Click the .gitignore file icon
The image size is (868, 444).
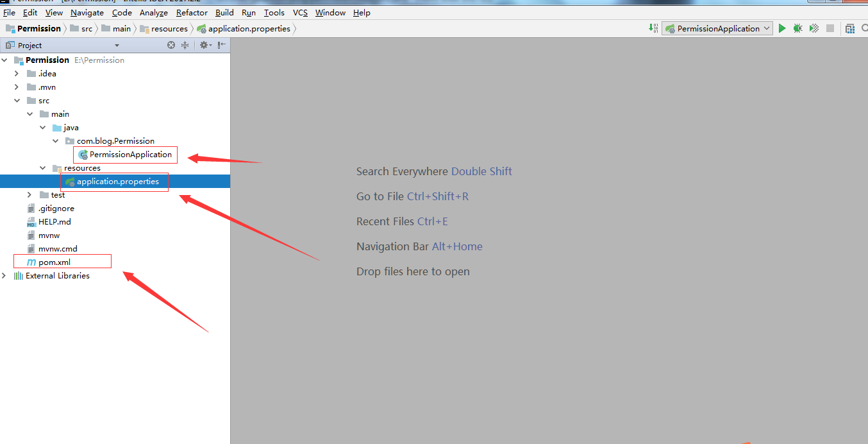point(31,209)
